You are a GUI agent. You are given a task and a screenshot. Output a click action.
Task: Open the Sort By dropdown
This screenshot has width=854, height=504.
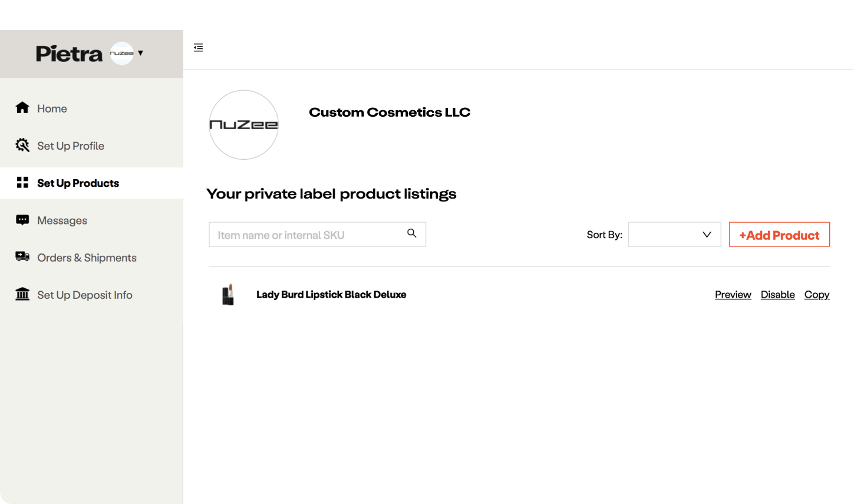pos(674,235)
